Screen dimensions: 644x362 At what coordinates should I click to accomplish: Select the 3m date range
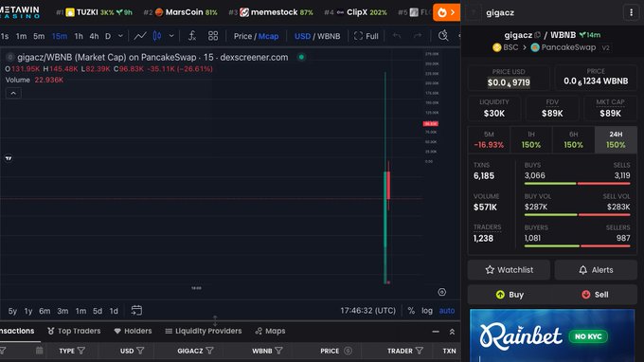(x=63, y=311)
